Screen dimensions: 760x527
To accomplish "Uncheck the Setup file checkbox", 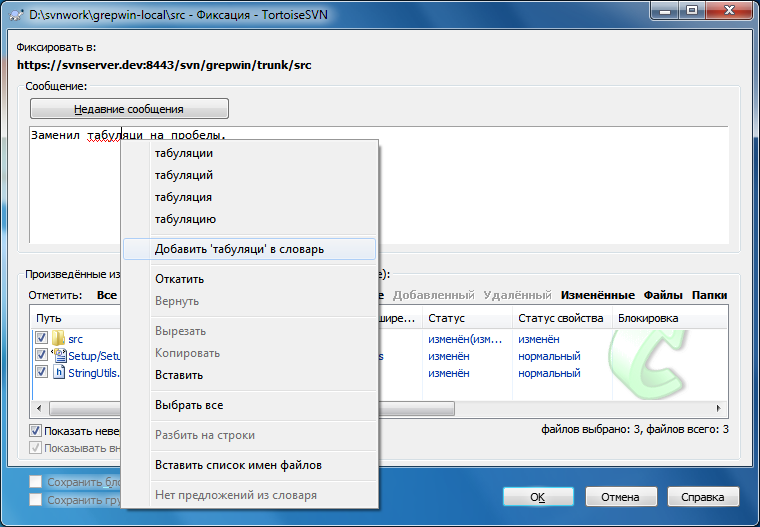I will pos(41,355).
